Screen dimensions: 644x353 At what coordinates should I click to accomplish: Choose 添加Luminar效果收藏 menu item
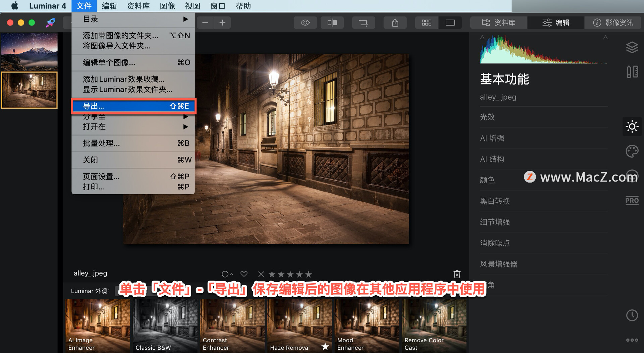tap(133, 79)
